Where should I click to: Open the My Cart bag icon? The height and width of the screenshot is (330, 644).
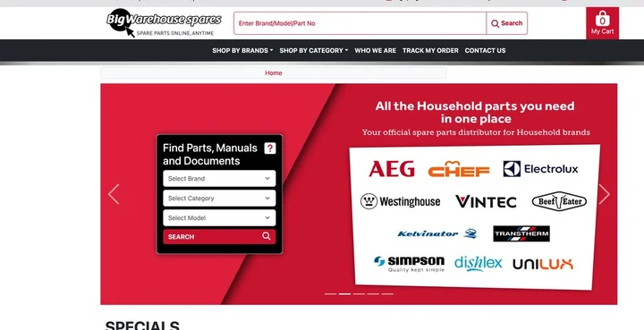602,23
